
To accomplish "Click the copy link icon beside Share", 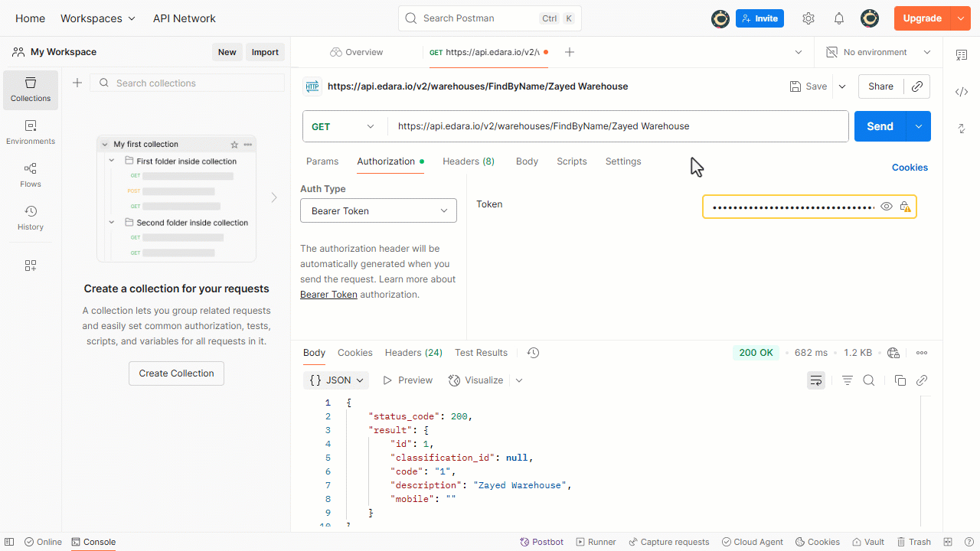I will click(x=916, y=86).
